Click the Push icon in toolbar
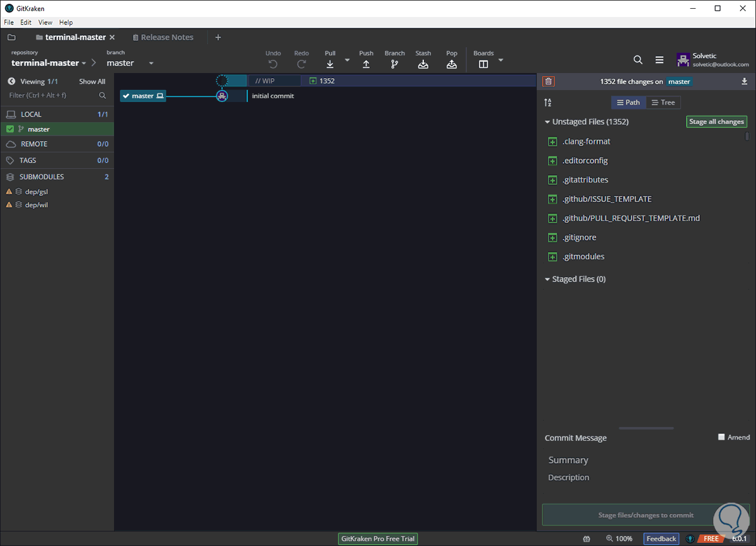The width and height of the screenshot is (756, 546). click(366, 64)
